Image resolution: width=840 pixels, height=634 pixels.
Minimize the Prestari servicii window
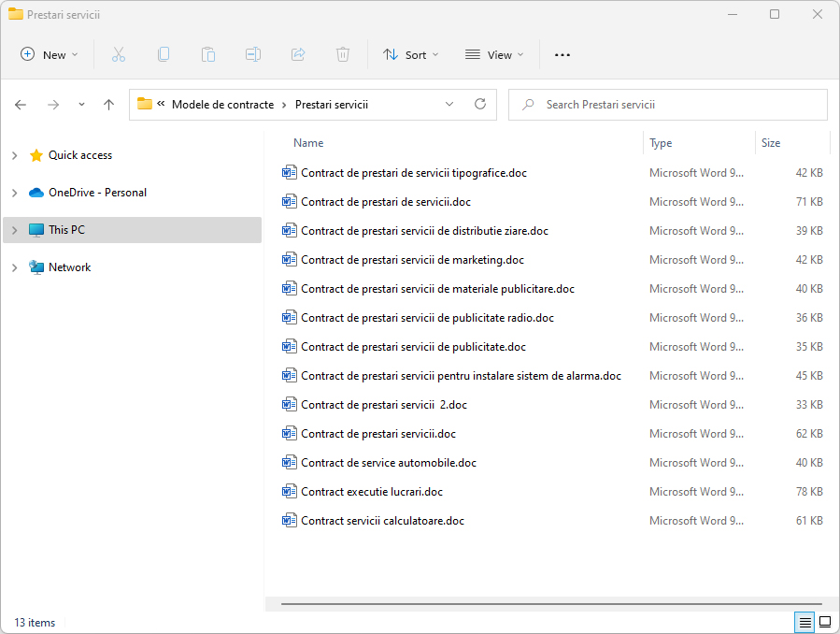733,14
